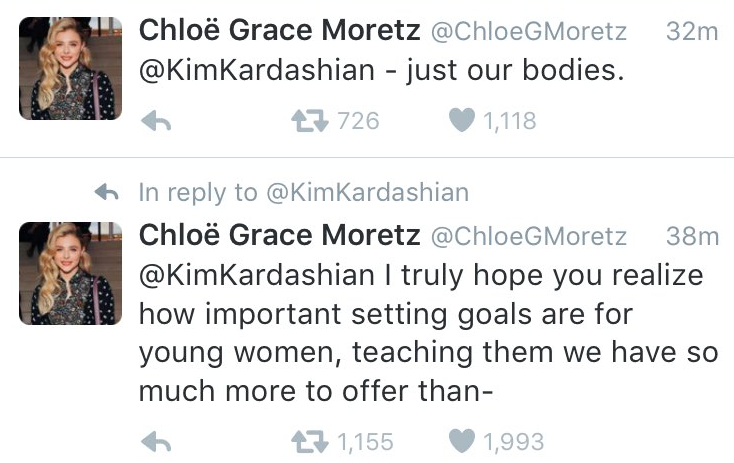This screenshot has width=734, height=463.
Task: Open Chloë Grace Moretz name on second tweet
Action: coord(279,235)
